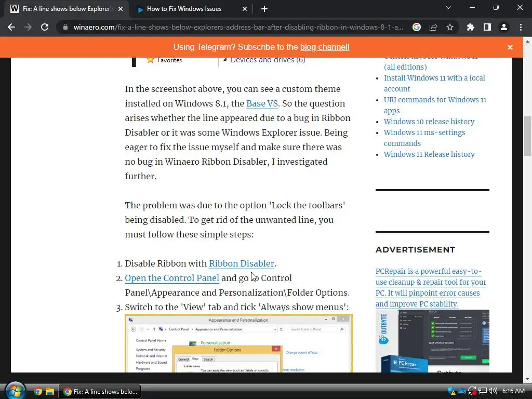Image resolution: width=532 pixels, height=399 pixels.
Task: Open the Folder Options screenshot image
Action: click(239, 343)
